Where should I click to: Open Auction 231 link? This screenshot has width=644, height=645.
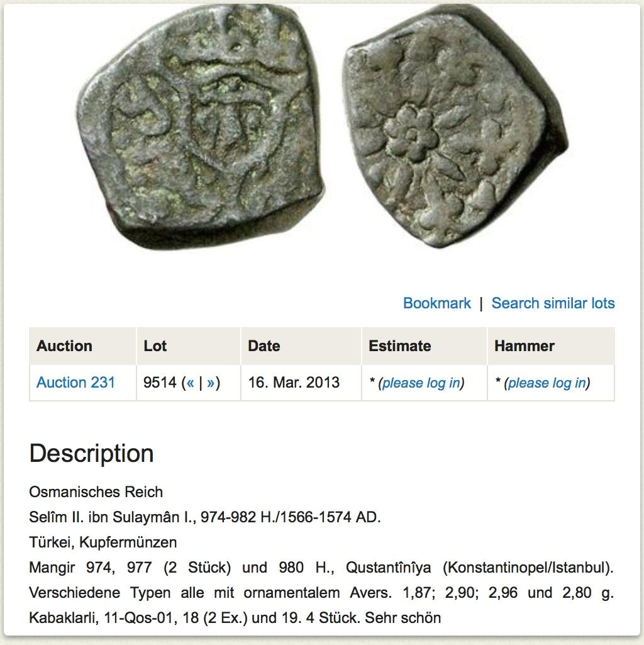(x=75, y=383)
